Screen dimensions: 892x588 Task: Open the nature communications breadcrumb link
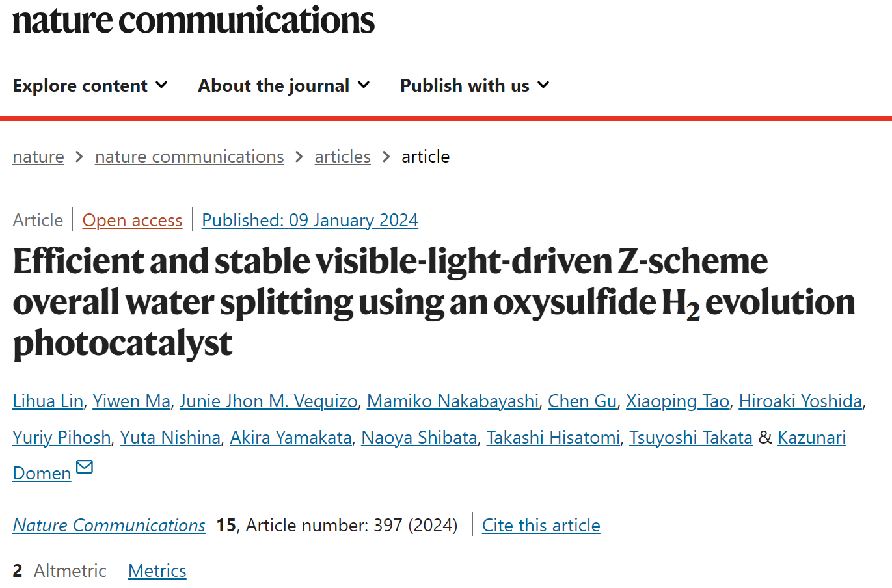point(189,157)
